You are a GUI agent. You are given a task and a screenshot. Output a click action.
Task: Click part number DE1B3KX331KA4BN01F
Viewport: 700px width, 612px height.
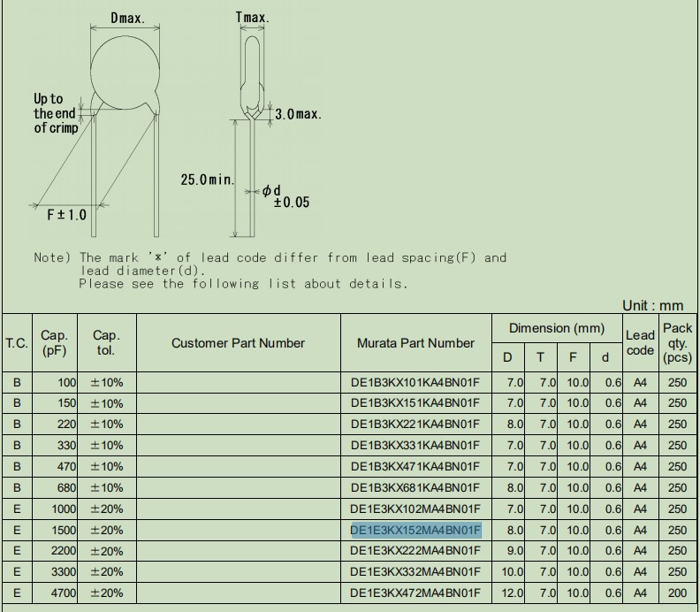click(415, 446)
